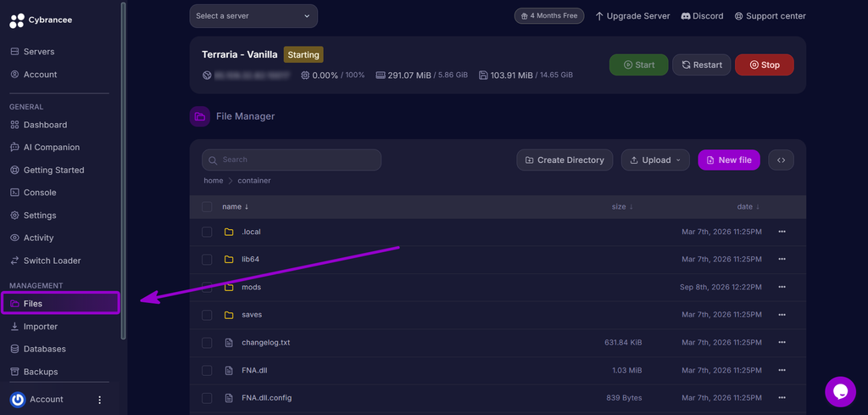Screen dimensions: 868x415
Task: Check the changelog.txt checkbox
Action: (207, 342)
